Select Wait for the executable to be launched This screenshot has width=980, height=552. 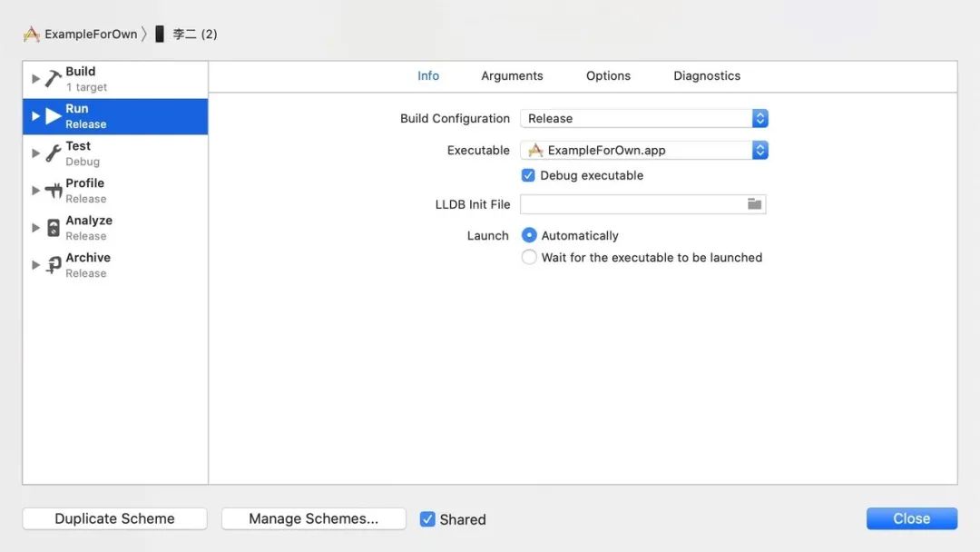(x=529, y=258)
